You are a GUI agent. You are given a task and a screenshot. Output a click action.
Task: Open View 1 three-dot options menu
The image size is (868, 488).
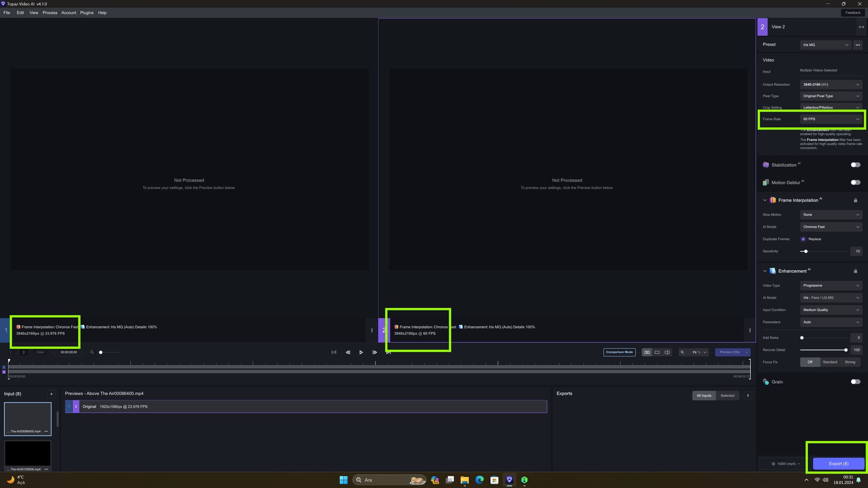click(x=372, y=330)
